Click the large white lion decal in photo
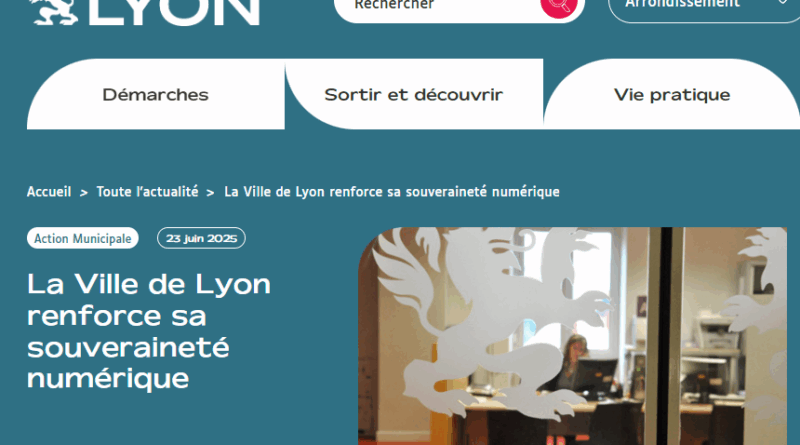 point(492,324)
